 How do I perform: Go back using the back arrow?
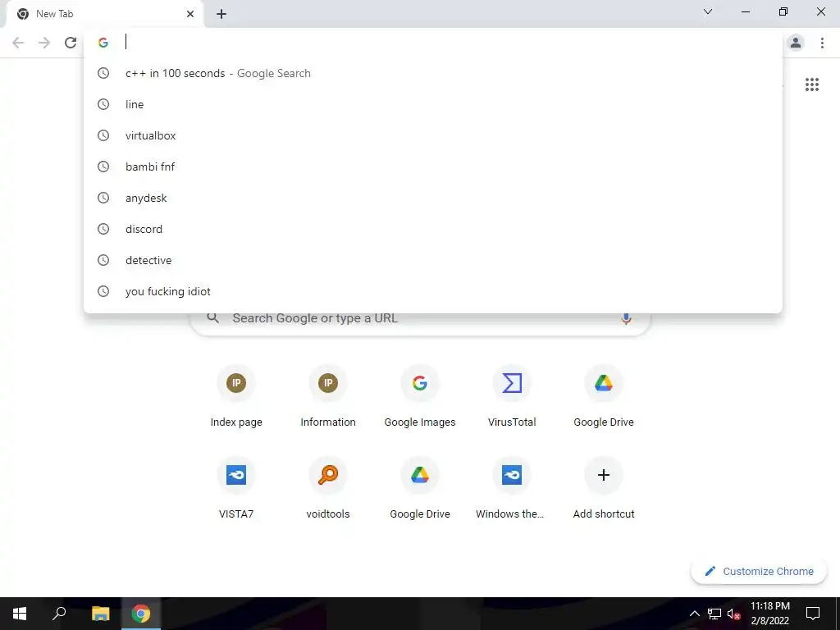pos(18,43)
